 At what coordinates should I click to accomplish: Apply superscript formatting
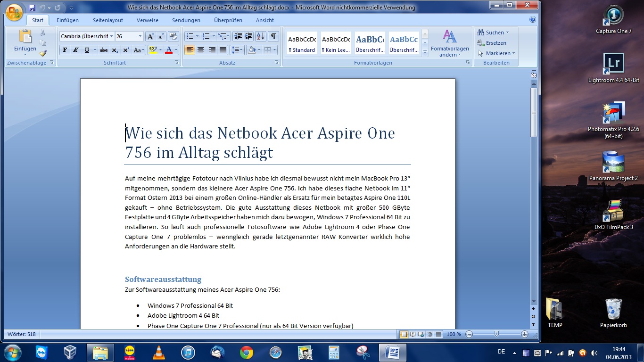pos(126,50)
